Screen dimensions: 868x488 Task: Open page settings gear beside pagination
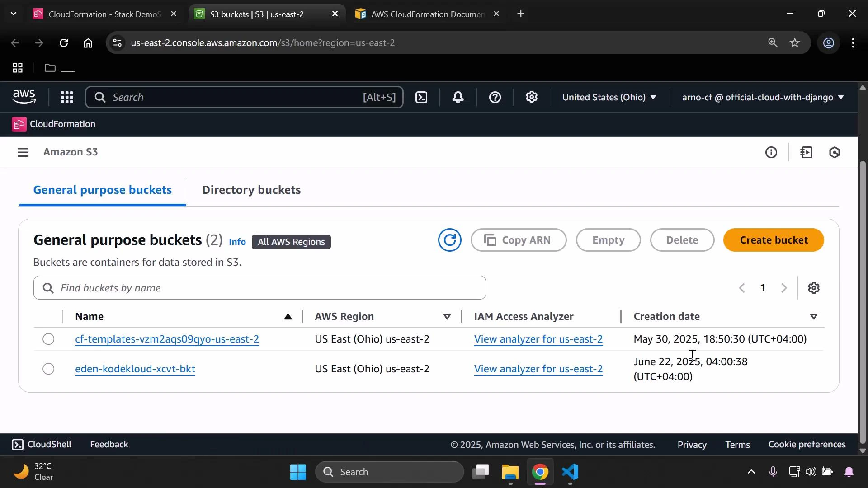(x=814, y=288)
